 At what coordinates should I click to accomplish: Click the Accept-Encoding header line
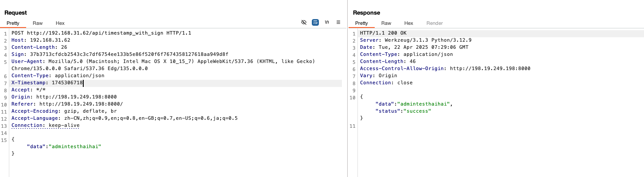(64, 111)
